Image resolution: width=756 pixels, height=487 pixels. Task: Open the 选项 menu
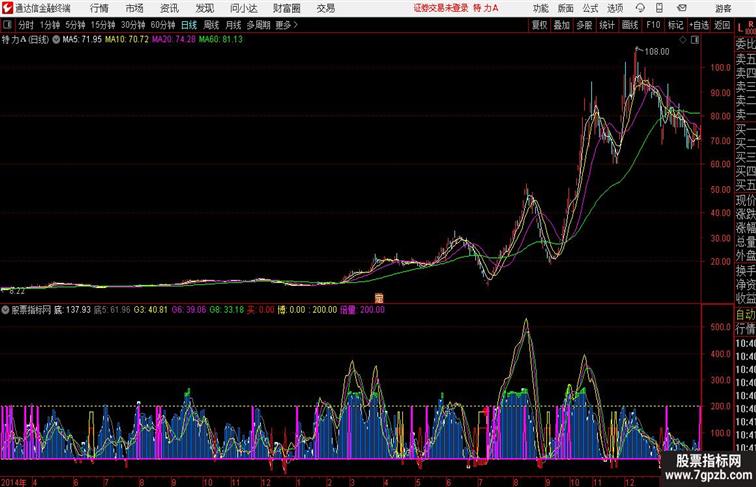615,8
